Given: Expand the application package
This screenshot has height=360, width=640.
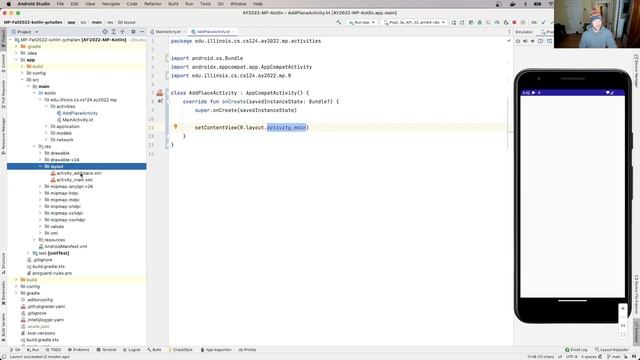Looking at the screenshot, I should click(46, 127).
